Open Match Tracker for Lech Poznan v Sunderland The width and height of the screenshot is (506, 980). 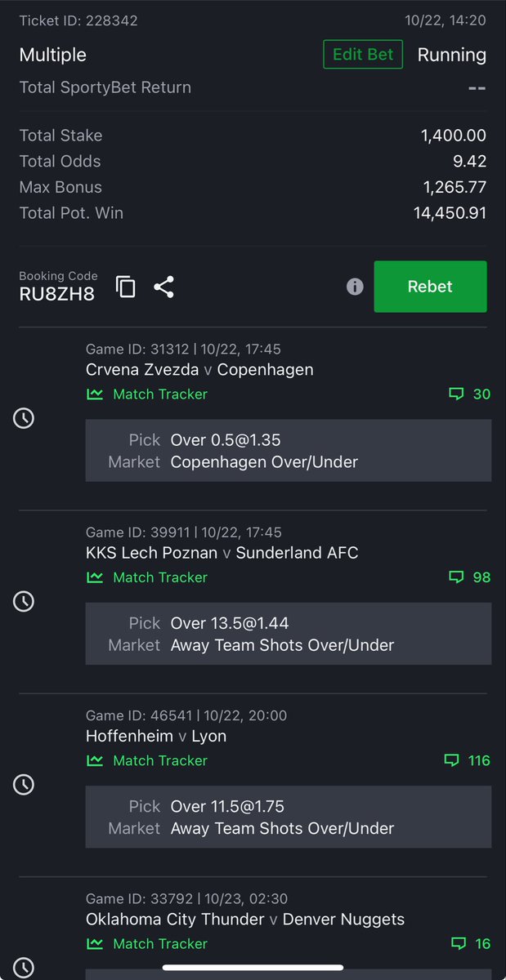(x=147, y=577)
